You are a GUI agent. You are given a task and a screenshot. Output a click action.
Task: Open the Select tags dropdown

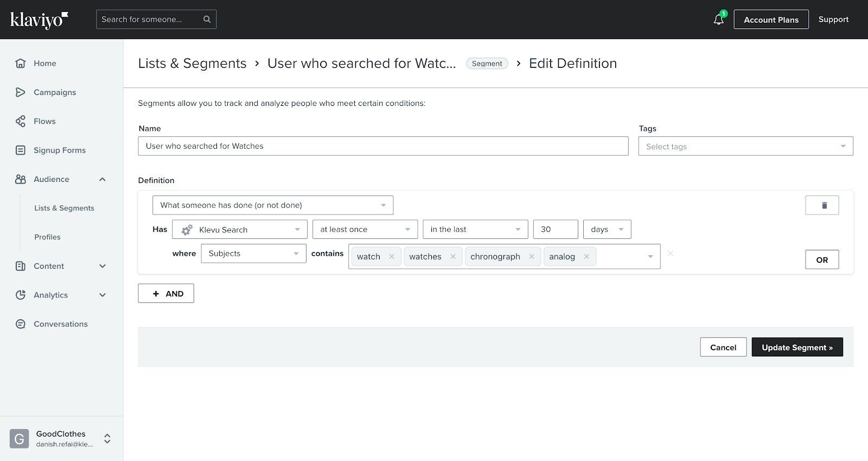(x=745, y=147)
